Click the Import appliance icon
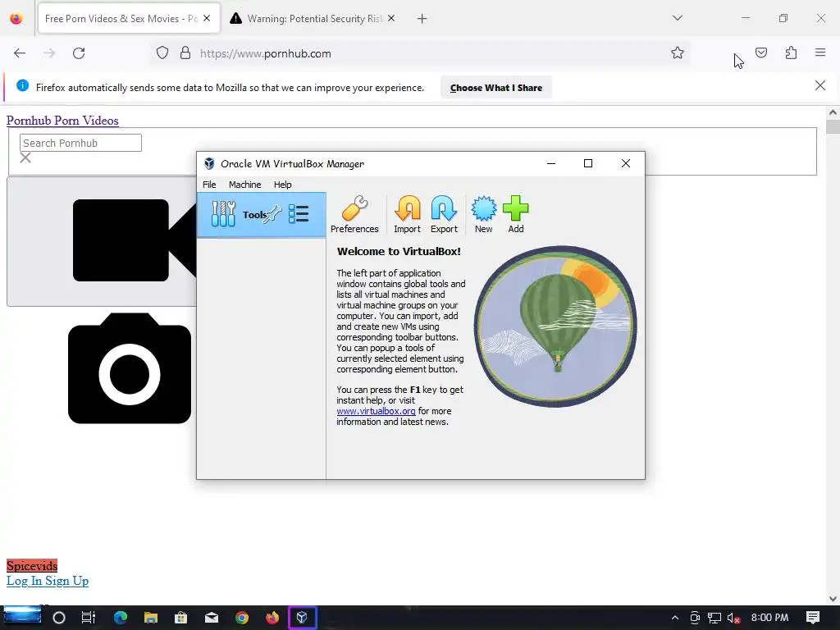The height and width of the screenshot is (630, 840). tap(407, 214)
